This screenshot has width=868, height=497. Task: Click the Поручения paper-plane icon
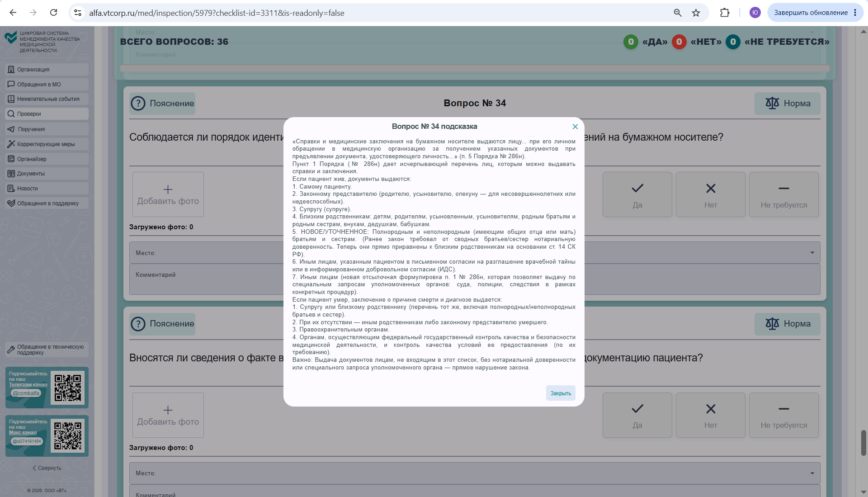coord(11,129)
